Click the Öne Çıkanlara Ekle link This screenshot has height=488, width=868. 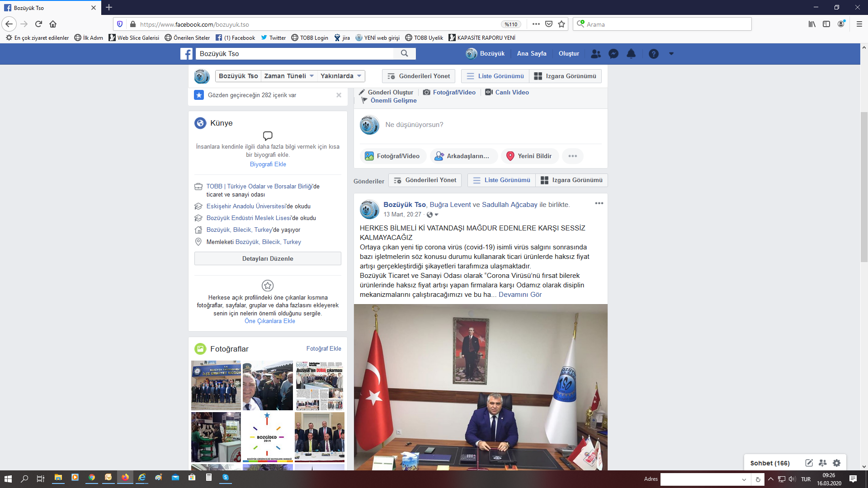[x=270, y=321]
